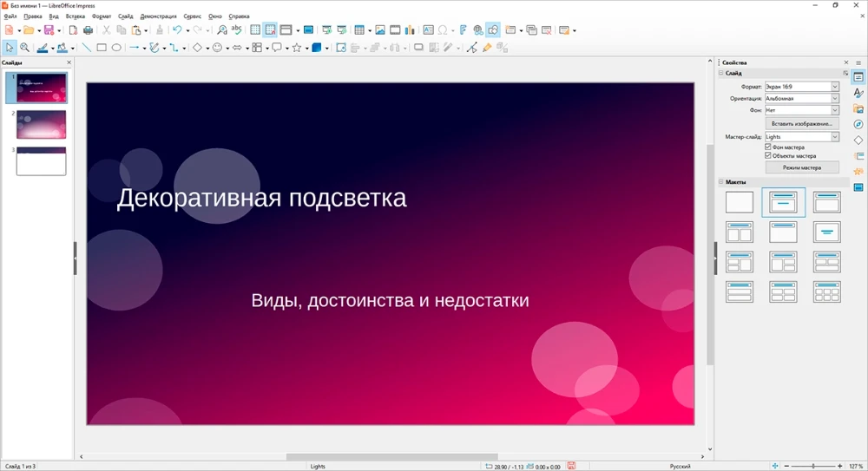Screen dimensions: 868x471
Task: Choose the blank slide layout
Action: [x=739, y=202]
